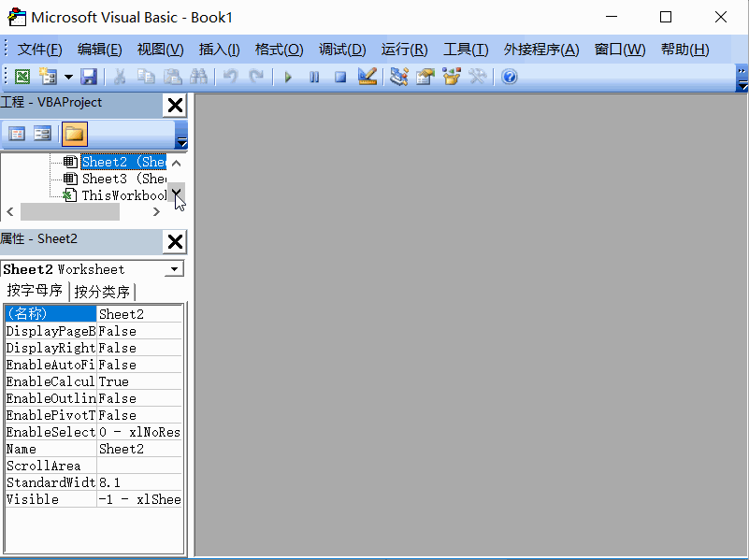Click the Name property value Sheet2
This screenshot has height=560, width=749.
(x=139, y=449)
